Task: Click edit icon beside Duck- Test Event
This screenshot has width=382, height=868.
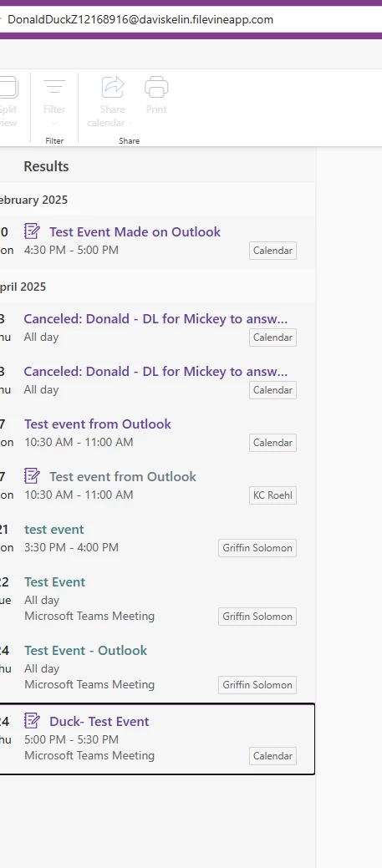Action: [33, 720]
